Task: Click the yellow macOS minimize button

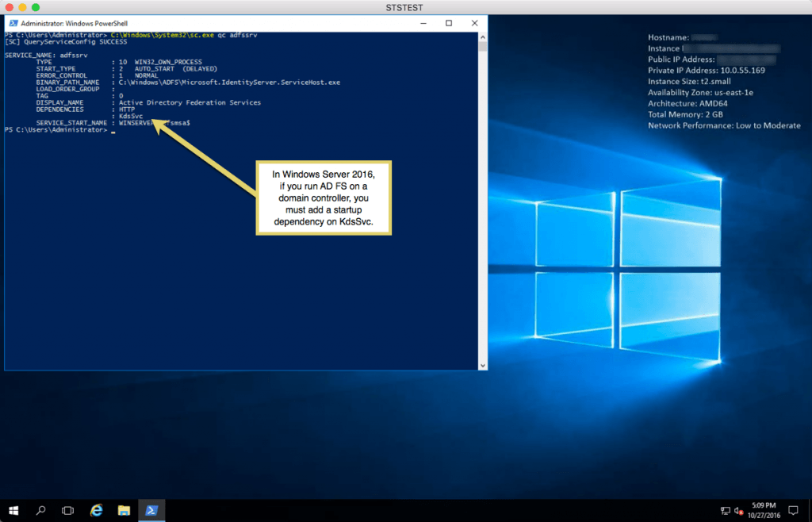Action: pyautogui.click(x=22, y=7)
